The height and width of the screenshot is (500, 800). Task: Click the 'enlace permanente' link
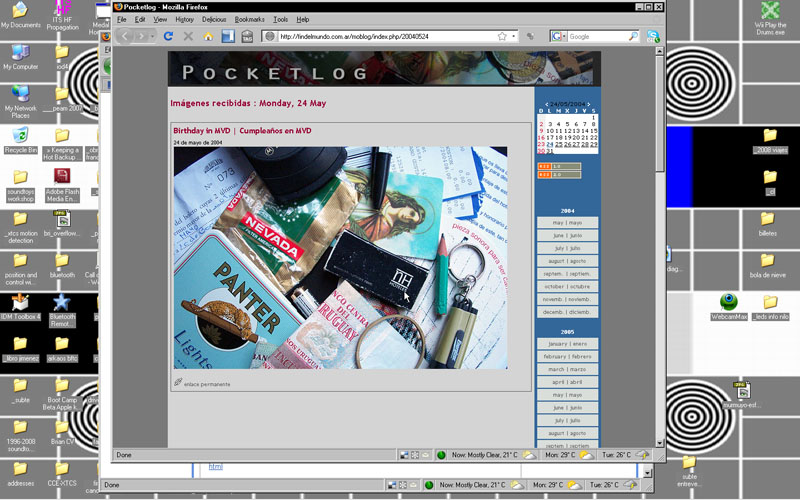coord(206,383)
